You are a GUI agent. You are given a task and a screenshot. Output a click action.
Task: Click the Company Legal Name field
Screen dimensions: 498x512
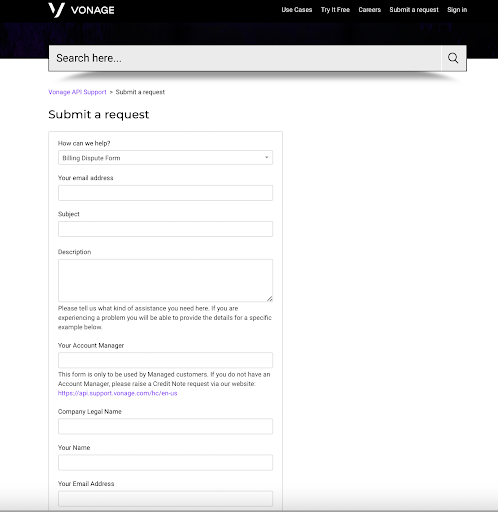(x=165, y=426)
